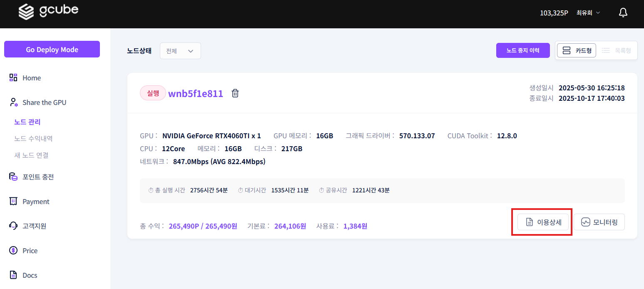Delete node wnb5f1e811 with trash icon
Viewport: 644px width, 289px height.
pyautogui.click(x=235, y=93)
